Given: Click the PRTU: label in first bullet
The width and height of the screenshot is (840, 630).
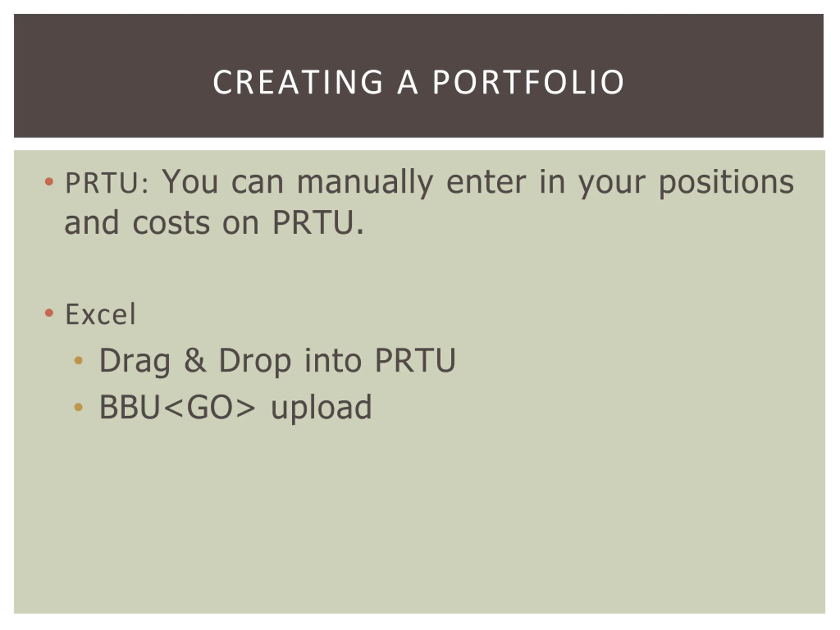Looking at the screenshot, I should coord(107,183).
